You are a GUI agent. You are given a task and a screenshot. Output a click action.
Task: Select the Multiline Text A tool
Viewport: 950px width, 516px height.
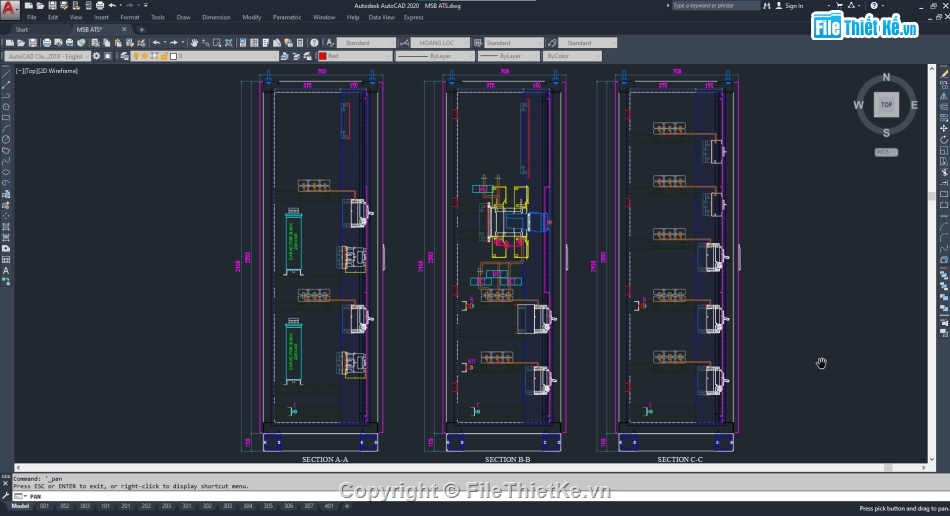tap(6, 271)
